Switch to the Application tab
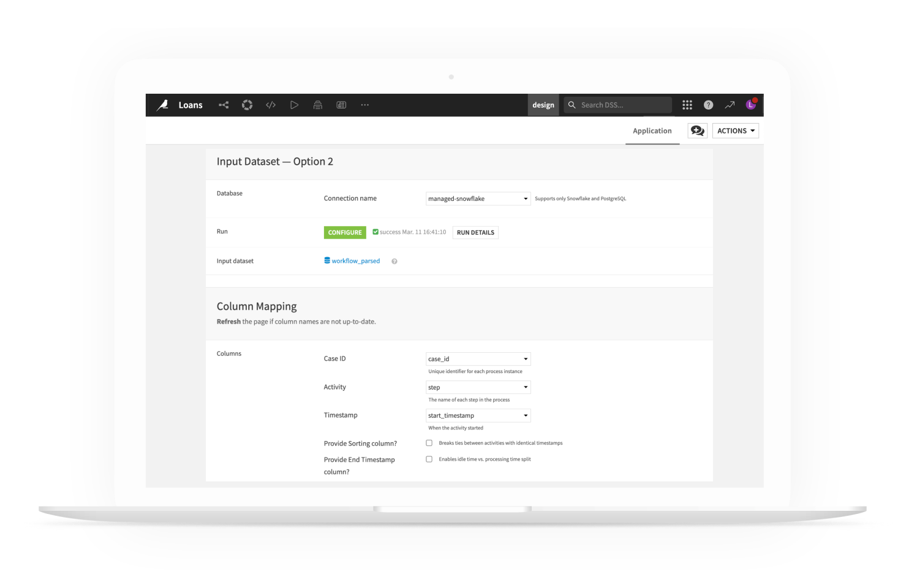 coord(652,130)
